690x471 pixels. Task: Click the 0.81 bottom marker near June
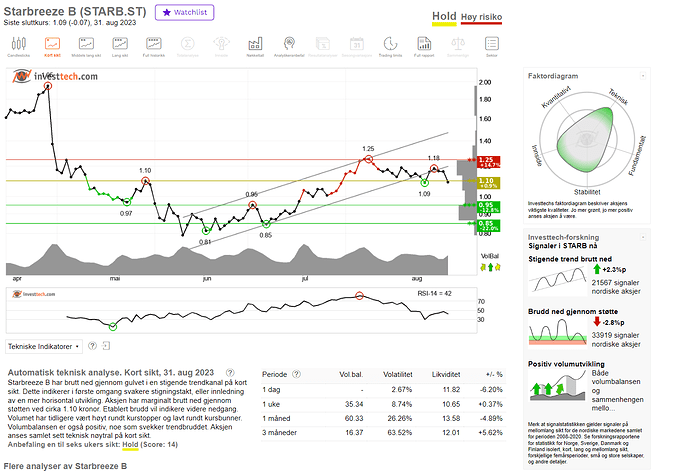pyautogui.click(x=206, y=231)
